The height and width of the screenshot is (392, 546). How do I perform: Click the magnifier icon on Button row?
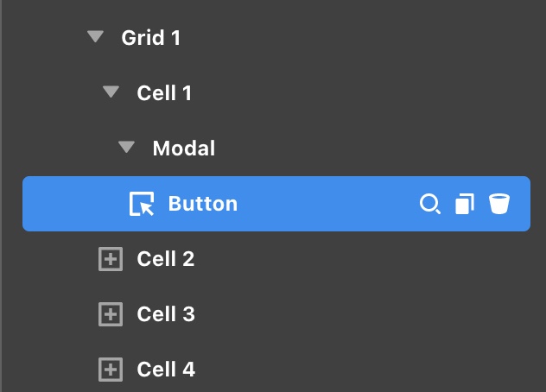429,204
